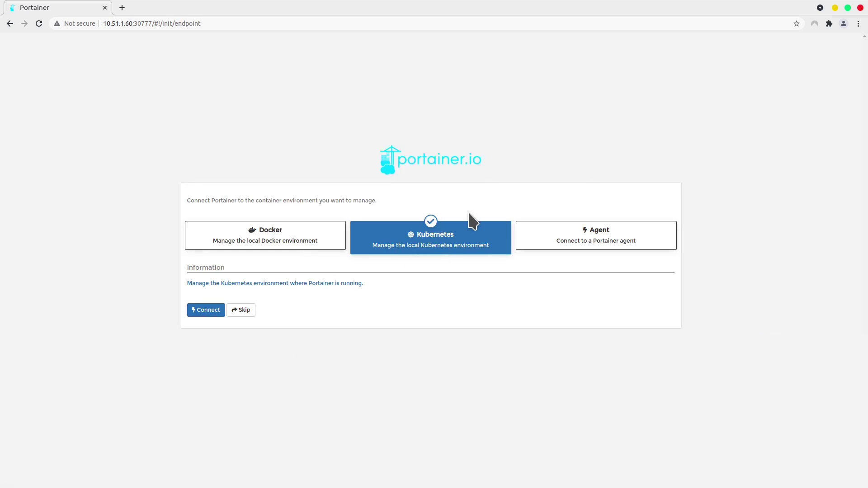Viewport: 868px width, 488px height.
Task: Close the browser window with red button
Action: coord(860,8)
